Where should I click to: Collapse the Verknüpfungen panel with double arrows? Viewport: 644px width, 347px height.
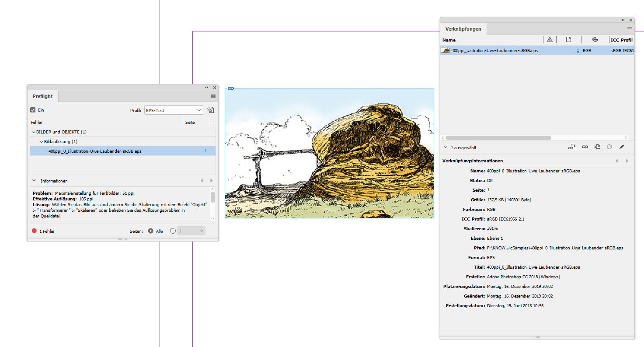623,20
